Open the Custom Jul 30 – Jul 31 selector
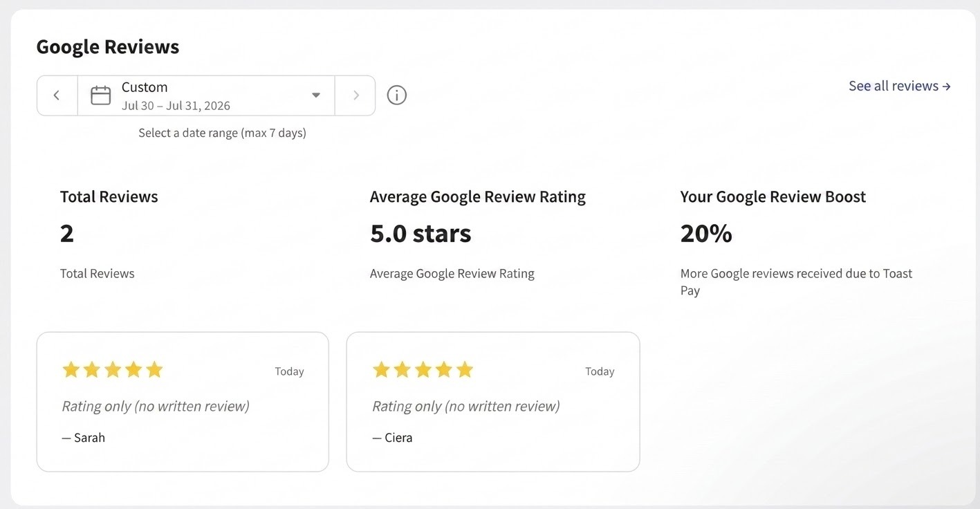980x509 pixels. click(x=206, y=95)
